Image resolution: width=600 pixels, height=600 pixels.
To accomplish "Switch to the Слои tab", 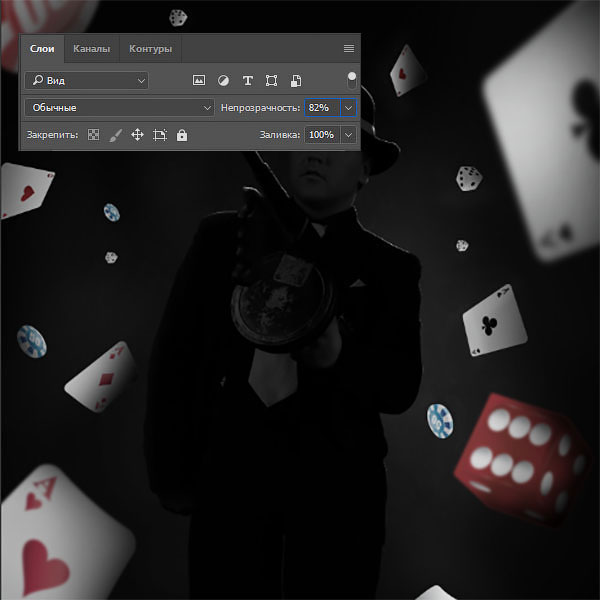I will (x=42, y=49).
